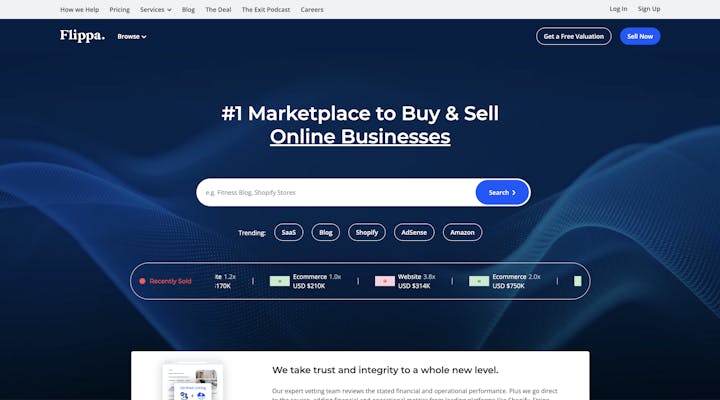The width and height of the screenshot is (720, 400).
Task: Go to the Careers page
Action: [x=312, y=9]
